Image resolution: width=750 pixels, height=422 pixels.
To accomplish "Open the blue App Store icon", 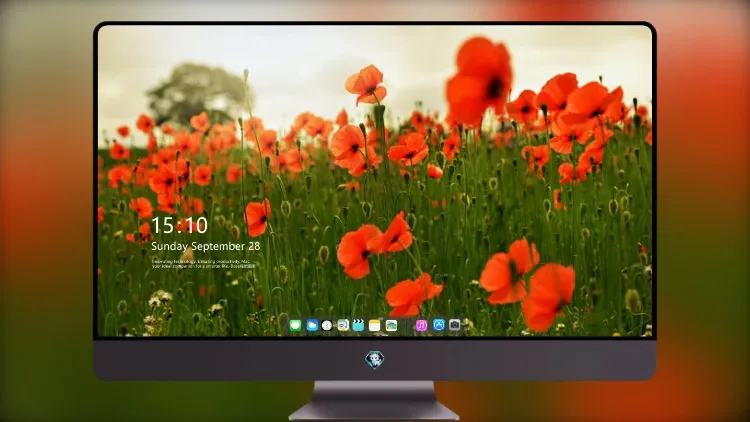I will [x=439, y=325].
